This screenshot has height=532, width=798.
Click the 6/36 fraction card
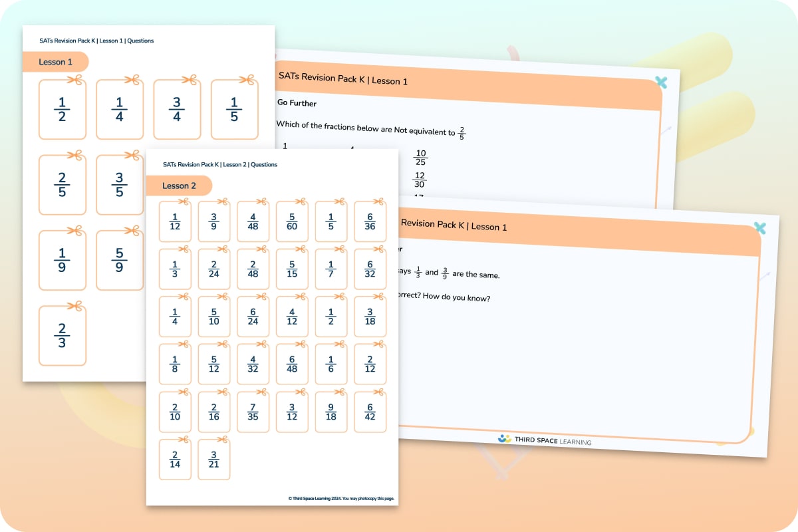coord(370,221)
